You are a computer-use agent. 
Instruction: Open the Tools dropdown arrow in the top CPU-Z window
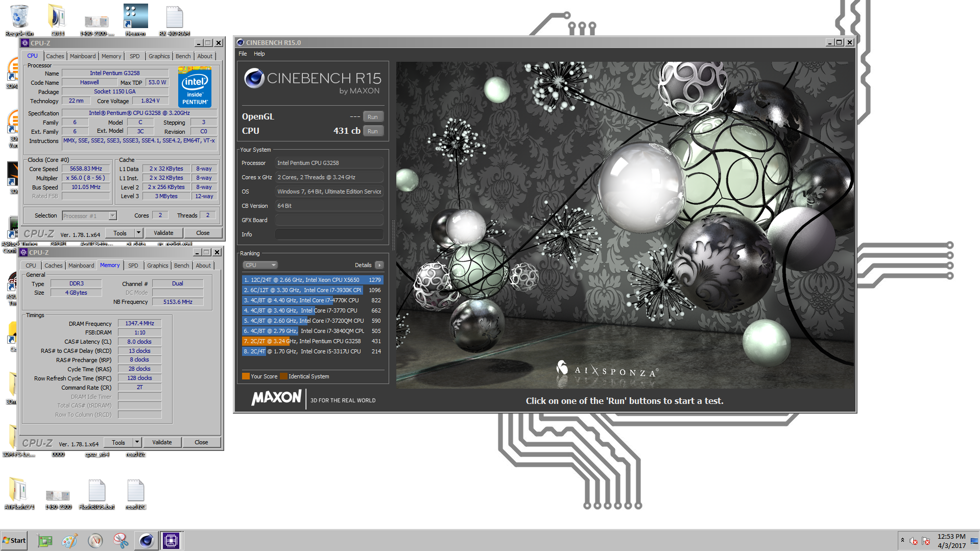[x=138, y=233]
